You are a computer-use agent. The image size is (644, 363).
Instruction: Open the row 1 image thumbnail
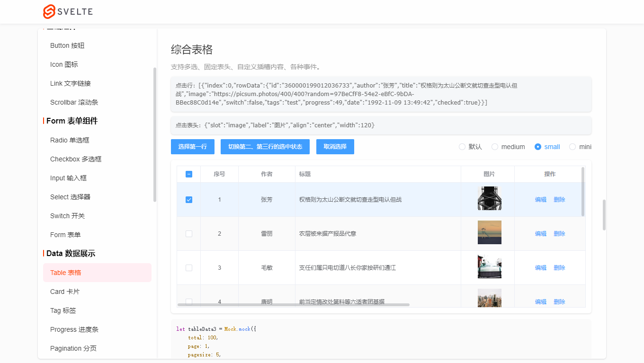coord(489,198)
